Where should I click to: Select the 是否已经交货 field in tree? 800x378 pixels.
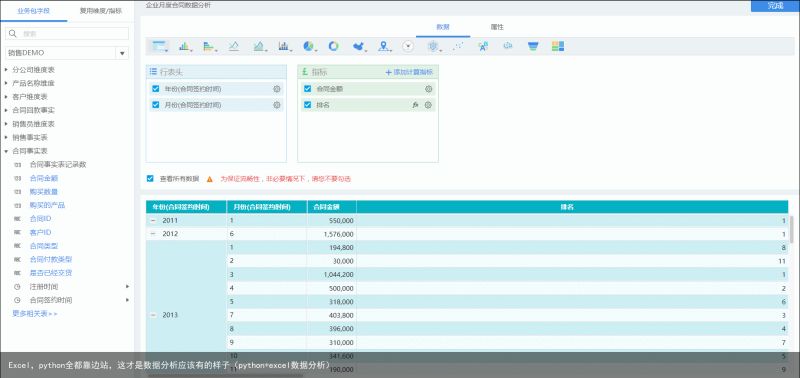click(x=51, y=273)
